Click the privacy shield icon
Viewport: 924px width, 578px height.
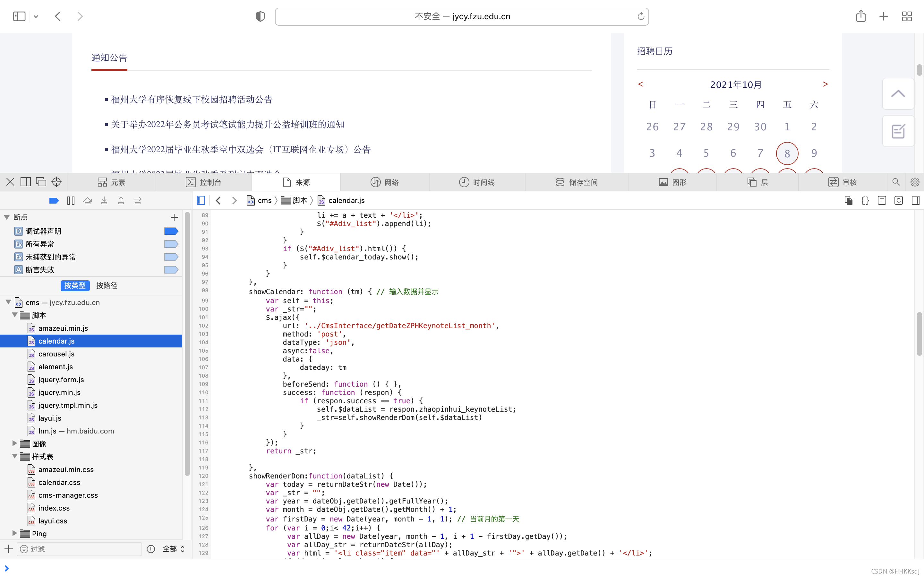tap(261, 16)
